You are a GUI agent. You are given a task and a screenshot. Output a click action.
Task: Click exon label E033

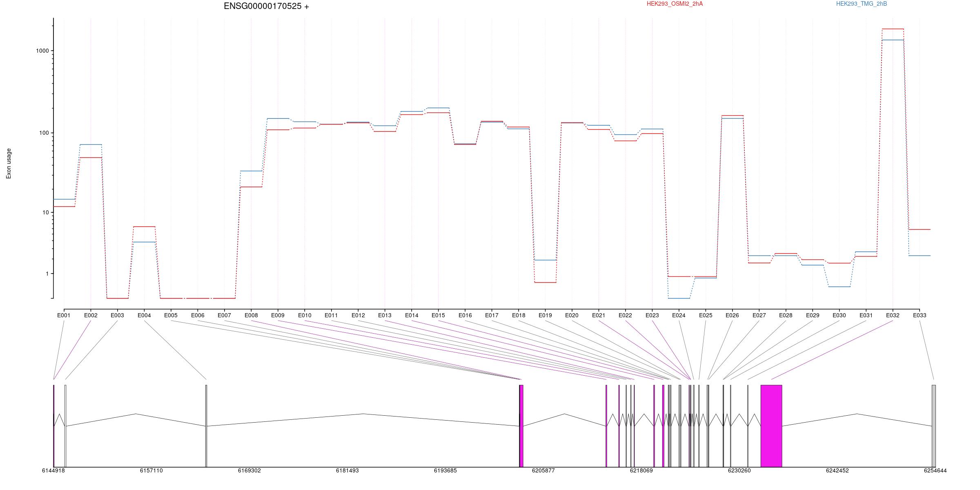(920, 315)
